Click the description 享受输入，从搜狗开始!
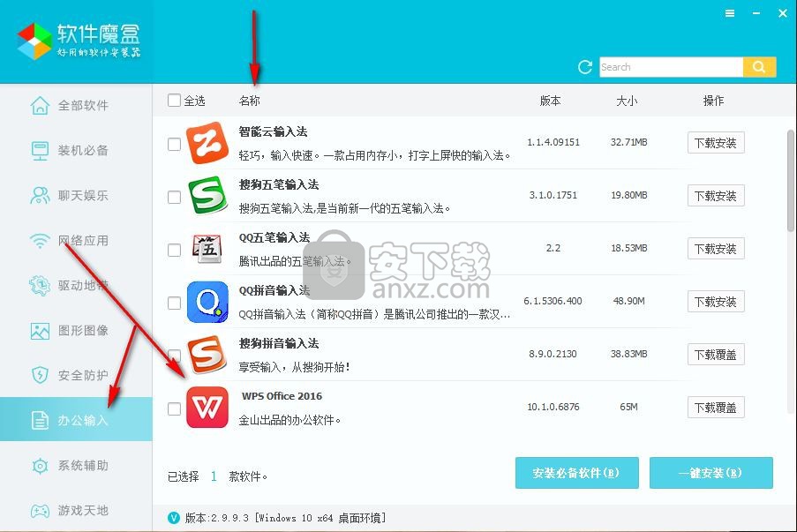The image size is (797, 532). (x=294, y=367)
